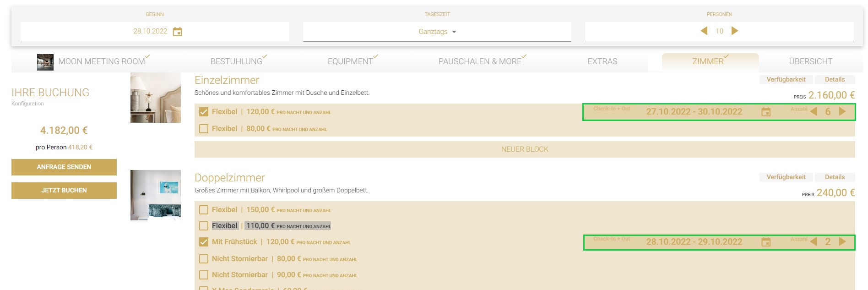Screen dimensions: 868x290
Task: Click JETZT BUCHEN button
Action: [64, 191]
